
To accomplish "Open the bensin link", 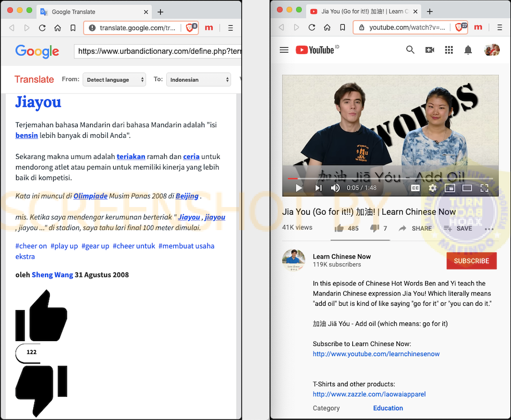I will 27,136.
